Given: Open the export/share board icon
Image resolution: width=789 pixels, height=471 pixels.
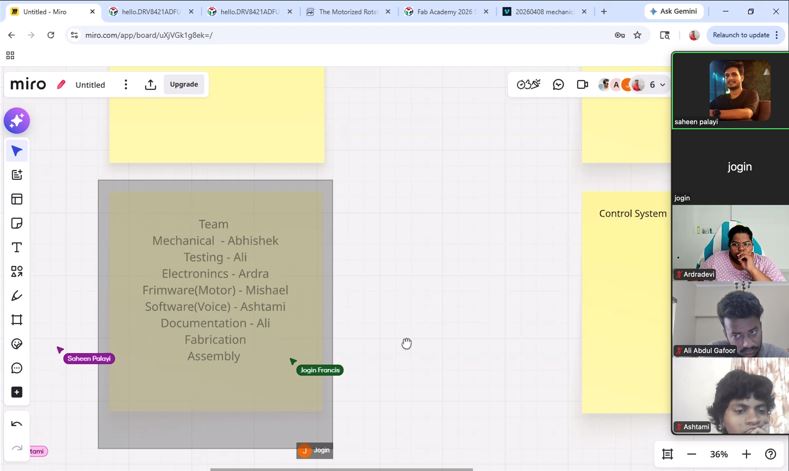Looking at the screenshot, I should click(150, 85).
